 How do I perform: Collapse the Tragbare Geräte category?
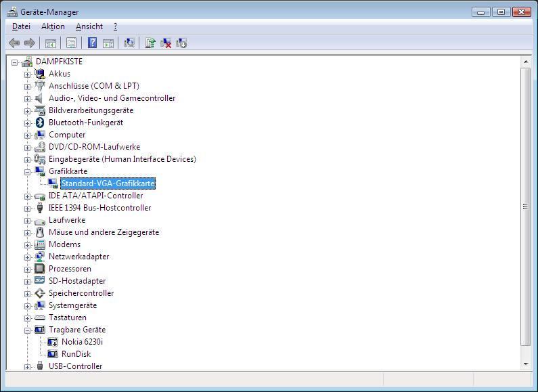tap(27, 330)
